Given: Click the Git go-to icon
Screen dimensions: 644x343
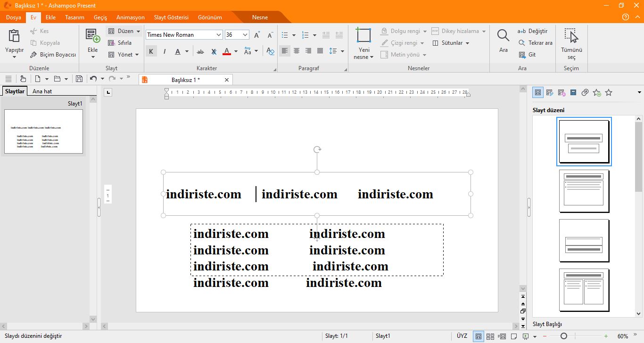Looking at the screenshot, I should click(527, 55).
